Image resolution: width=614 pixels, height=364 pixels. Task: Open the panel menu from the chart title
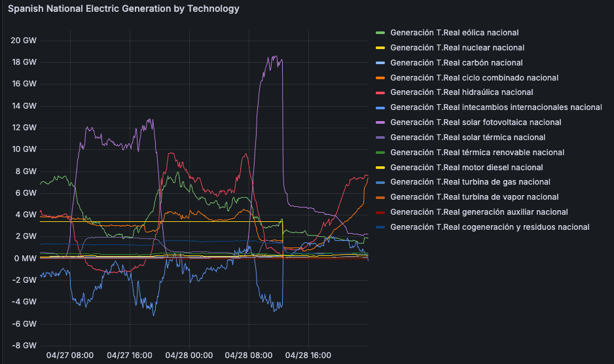[x=123, y=9]
